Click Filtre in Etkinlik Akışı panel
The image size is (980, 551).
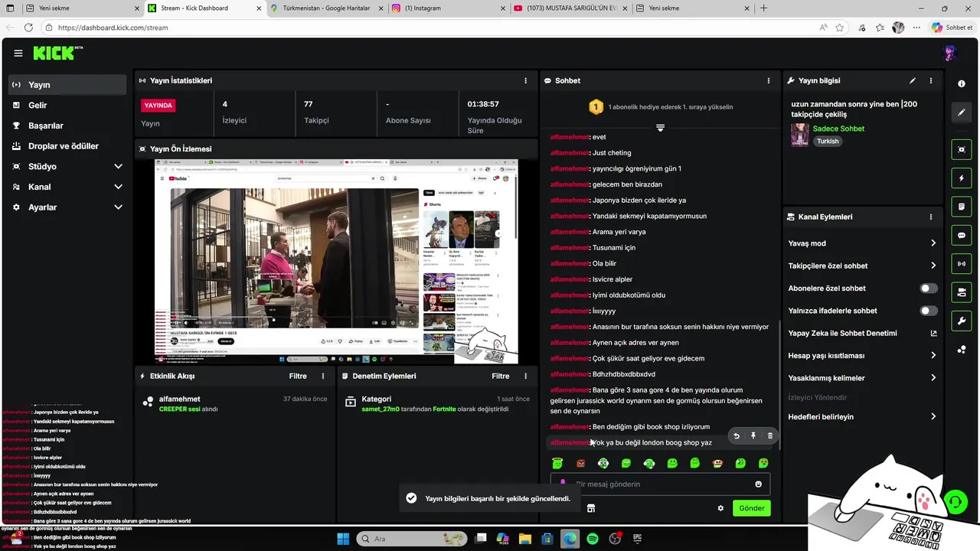click(x=298, y=376)
